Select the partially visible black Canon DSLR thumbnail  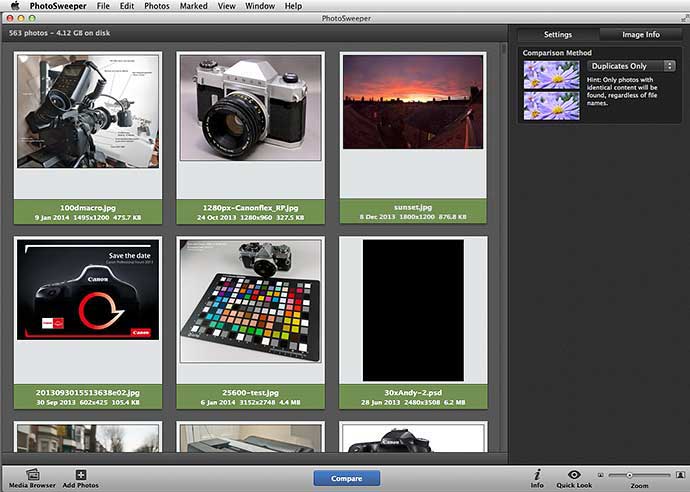point(413,437)
